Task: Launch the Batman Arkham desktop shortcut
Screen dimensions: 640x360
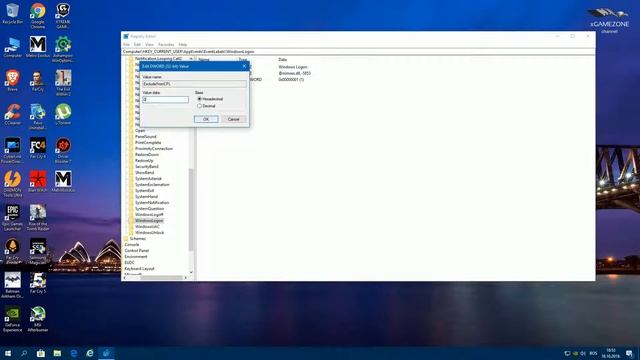Action: point(12,285)
